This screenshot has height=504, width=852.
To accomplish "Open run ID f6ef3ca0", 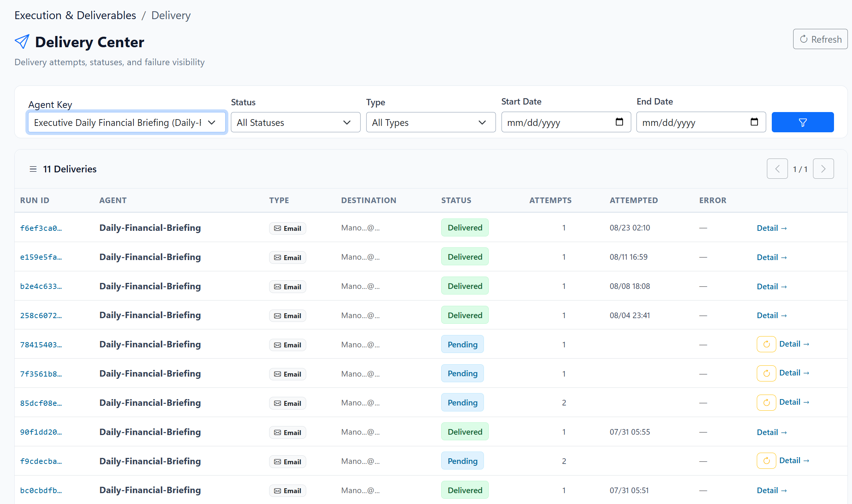I will [x=41, y=228].
